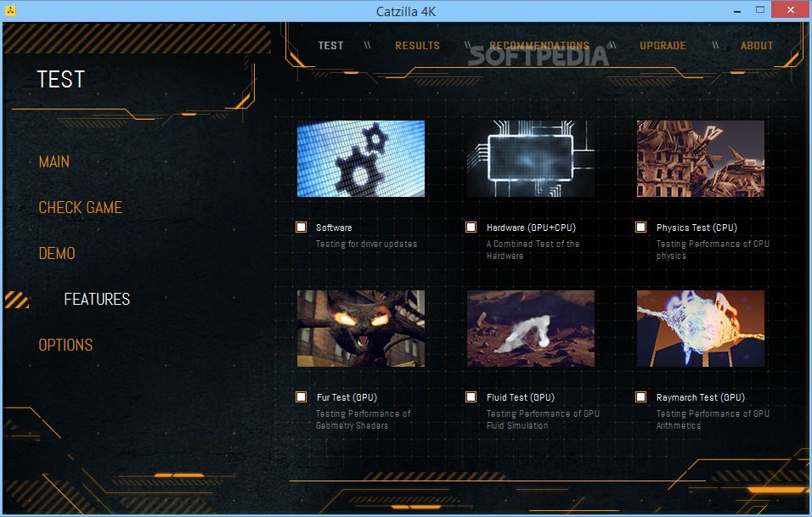The width and height of the screenshot is (812, 517).
Task: Click 'Testing Performance of GPU Arithmetics' text
Action: pos(713,419)
